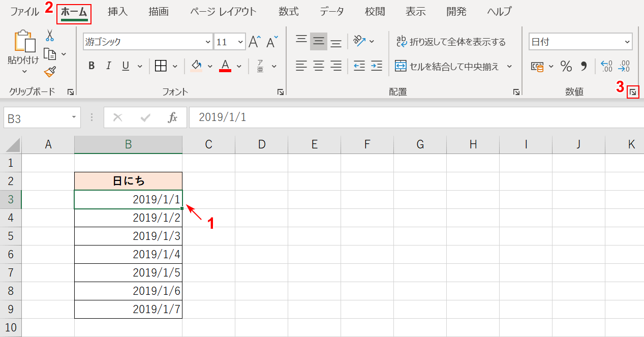This screenshot has width=644, height=337.
Task: Click the format painter icon
Action: (x=49, y=72)
